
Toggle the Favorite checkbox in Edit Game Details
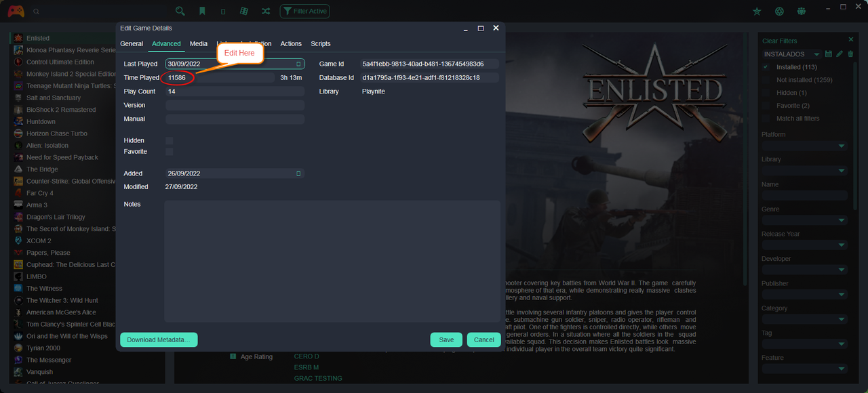coord(170,152)
